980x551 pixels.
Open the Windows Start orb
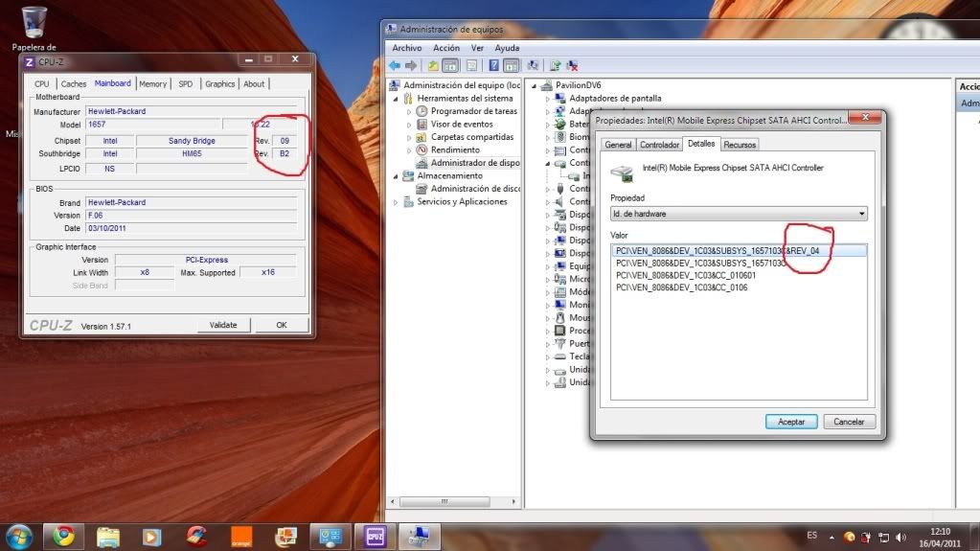point(19,537)
